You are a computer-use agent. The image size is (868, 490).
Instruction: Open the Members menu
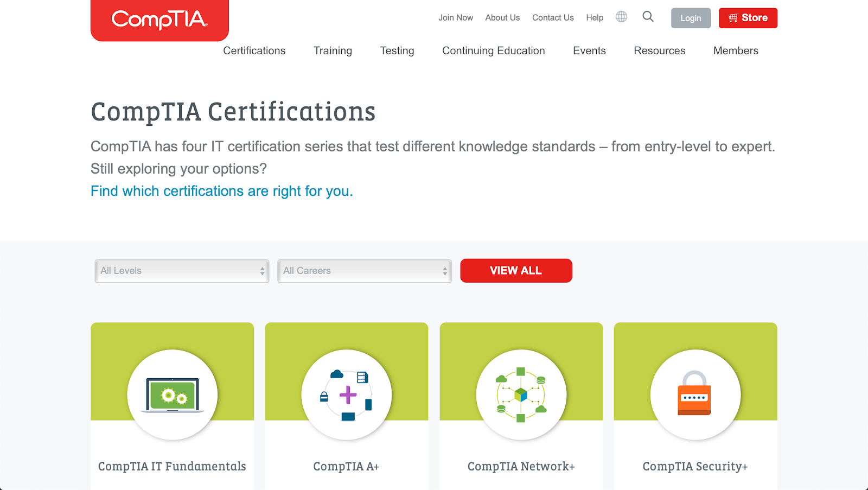736,50
